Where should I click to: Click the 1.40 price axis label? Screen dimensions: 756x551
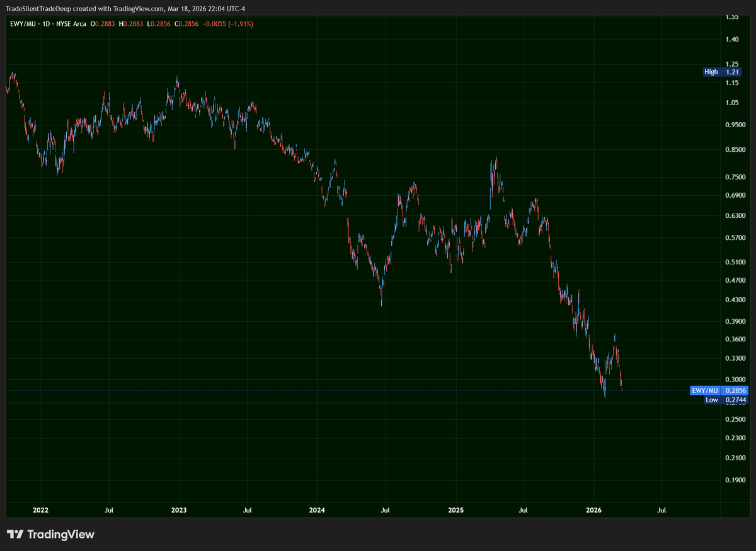point(731,40)
